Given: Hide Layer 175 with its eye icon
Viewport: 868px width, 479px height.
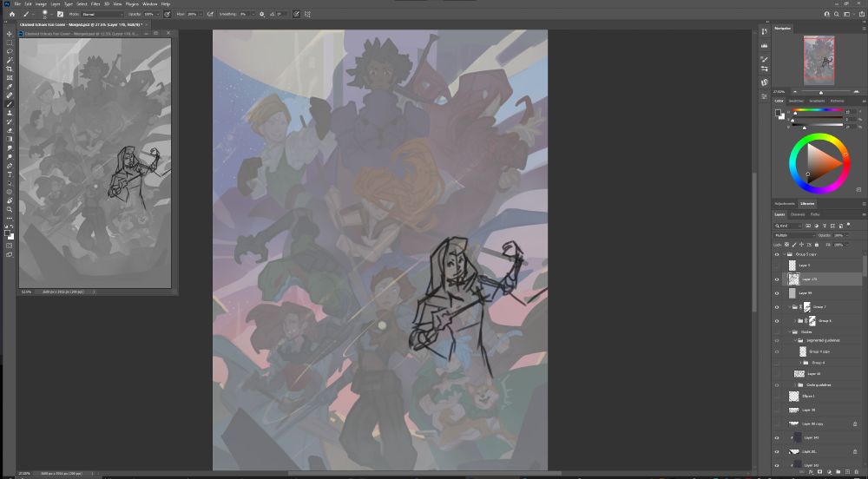Looking at the screenshot, I should pos(777,279).
